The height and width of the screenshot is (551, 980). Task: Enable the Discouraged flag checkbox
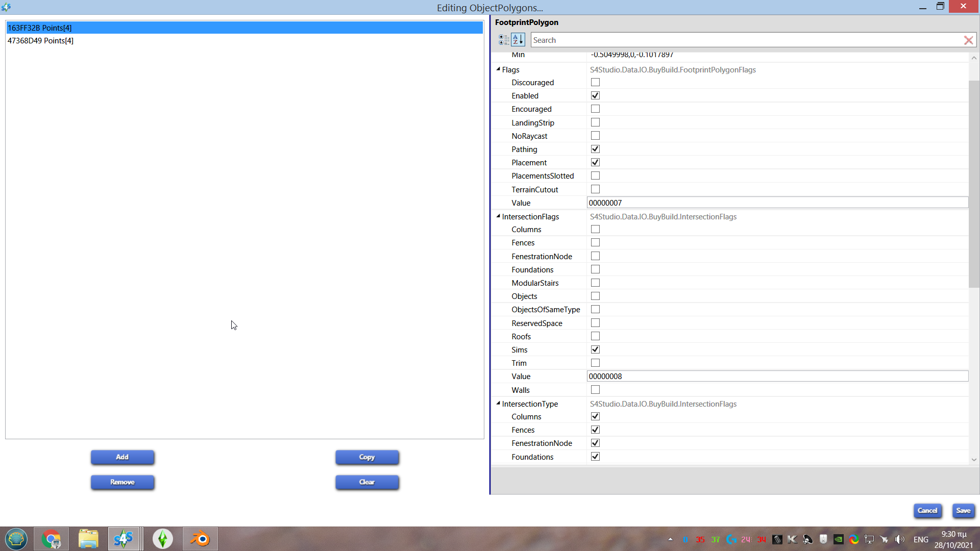(x=595, y=82)
